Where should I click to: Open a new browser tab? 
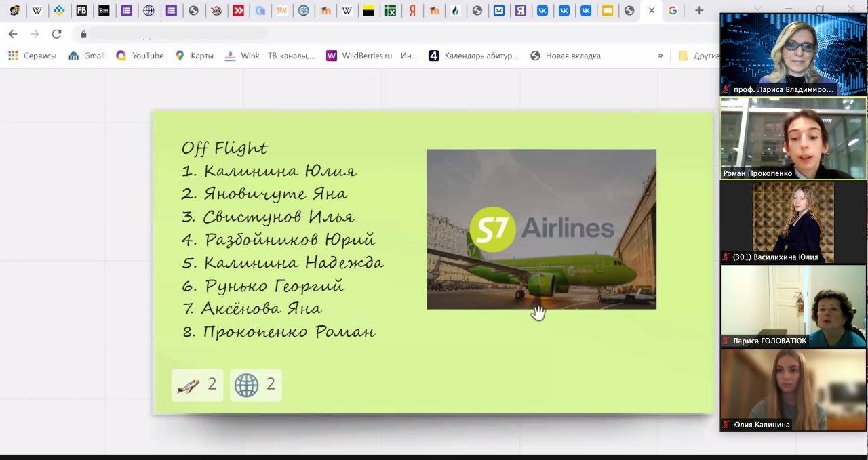(699, 11)
